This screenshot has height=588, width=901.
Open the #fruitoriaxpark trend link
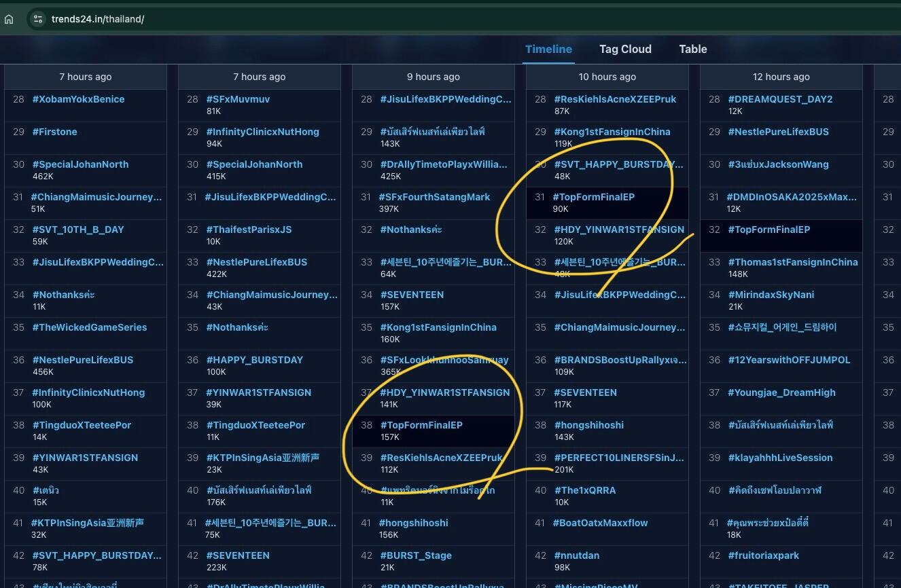(763, 555)
